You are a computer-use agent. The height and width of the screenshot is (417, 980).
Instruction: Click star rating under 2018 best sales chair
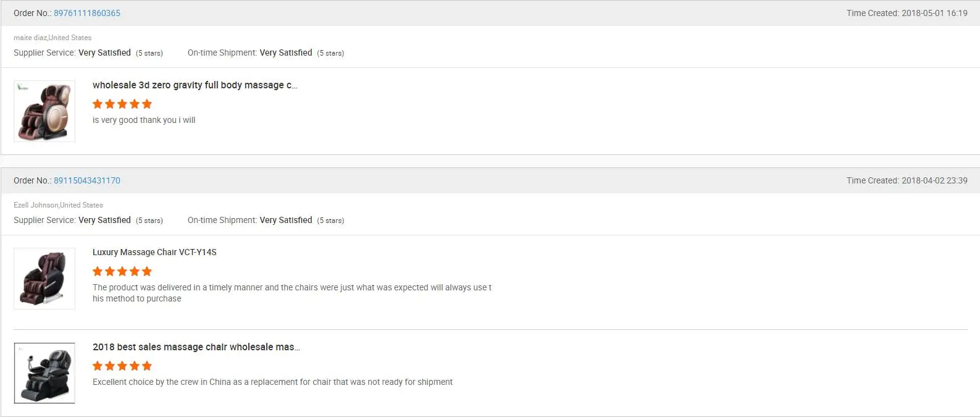(x=122, y=366)
